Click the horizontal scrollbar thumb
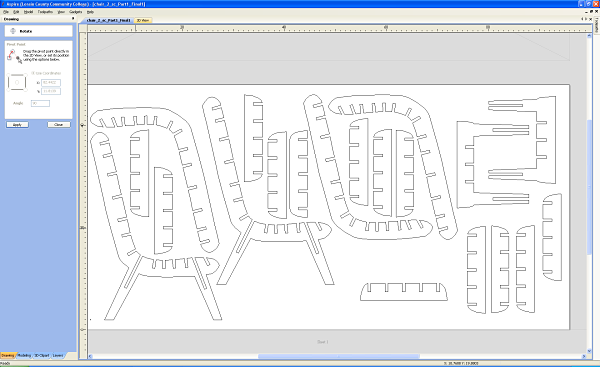The height and width of the screenshot is (367, 600). click(x=339, y=356)
